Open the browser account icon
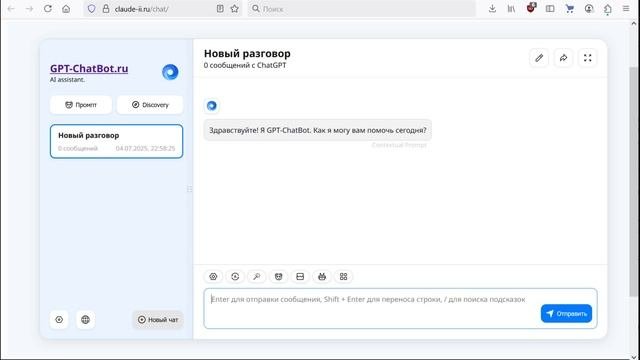This screenshot has height=360, width=640. 589,9
